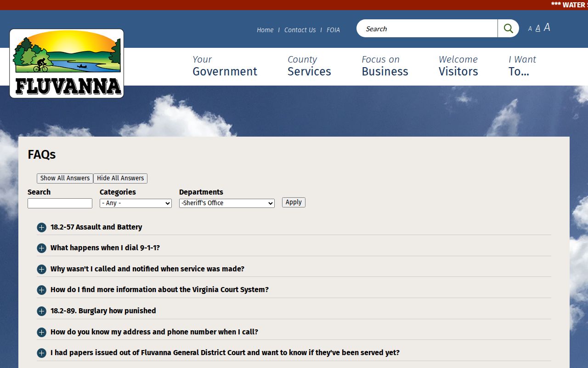Click plus icon beside address and phone question
Viewport: 588px width, 368px height.
tap(41, 332)
